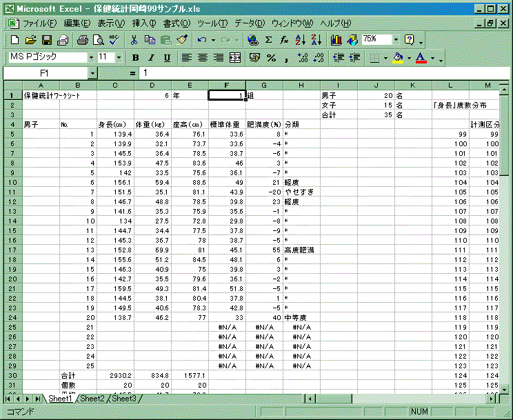Open the 挿入(I) menu
Screen dimensions: 513x420
[x=144, y=23]
